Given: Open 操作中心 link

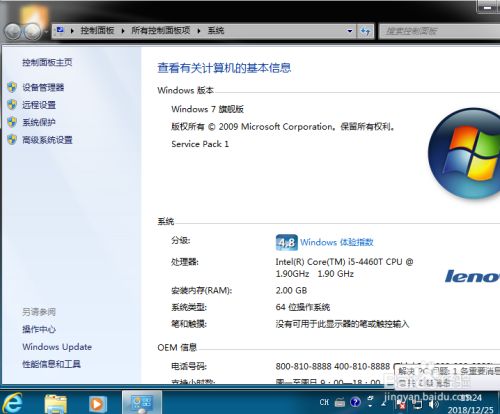Looking at the screenshot, I should coord(39,329).
